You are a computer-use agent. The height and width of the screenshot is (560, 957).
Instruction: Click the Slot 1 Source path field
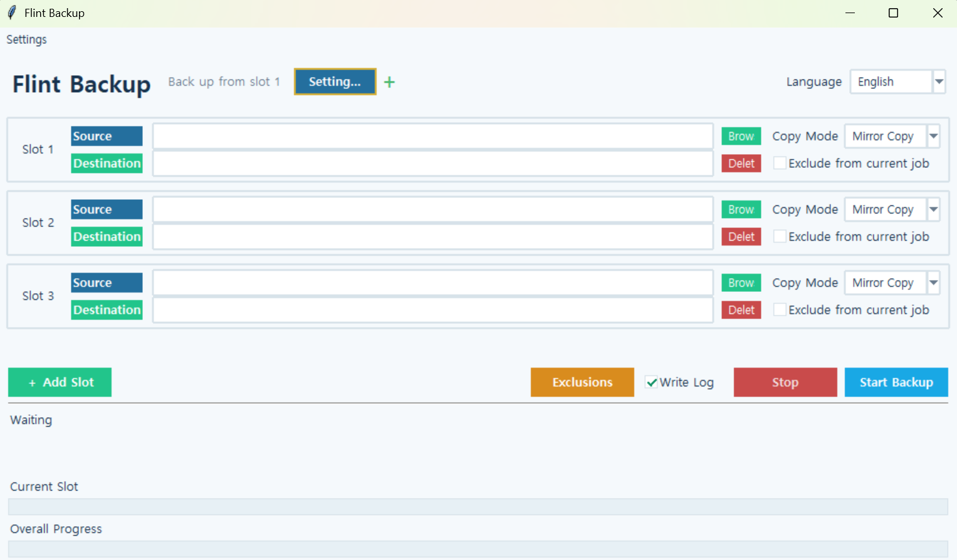click(x=433, y=136)
